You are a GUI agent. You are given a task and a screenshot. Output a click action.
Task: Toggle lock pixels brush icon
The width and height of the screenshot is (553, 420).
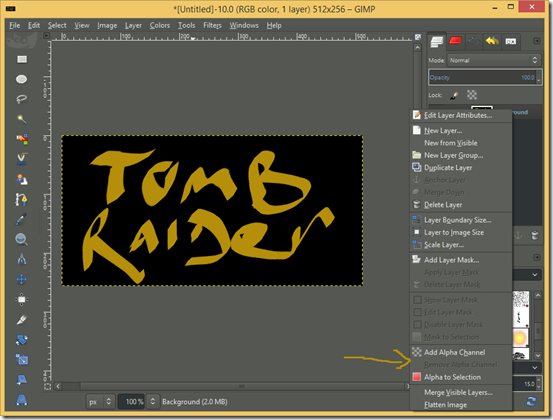pos(454,95)
